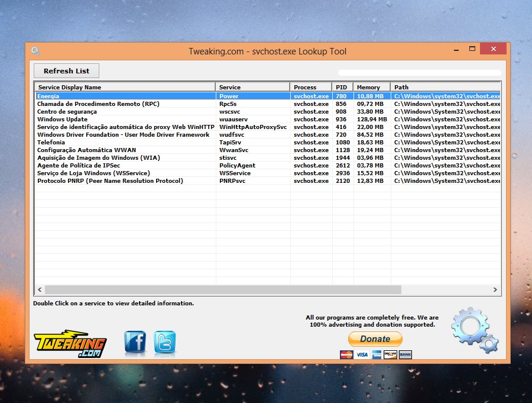Image resolution: width=532 pixels, height=403 pixels.
Task: Sort by the Memory column header
Action: (x=372, y=87)
